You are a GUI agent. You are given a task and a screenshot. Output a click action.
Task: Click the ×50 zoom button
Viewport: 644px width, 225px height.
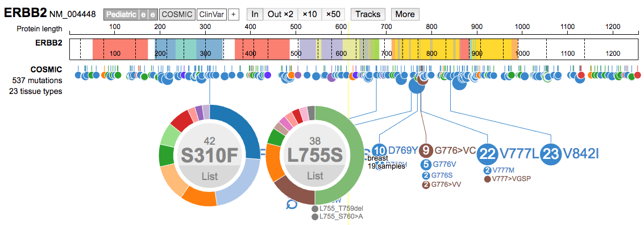[333, 14]
